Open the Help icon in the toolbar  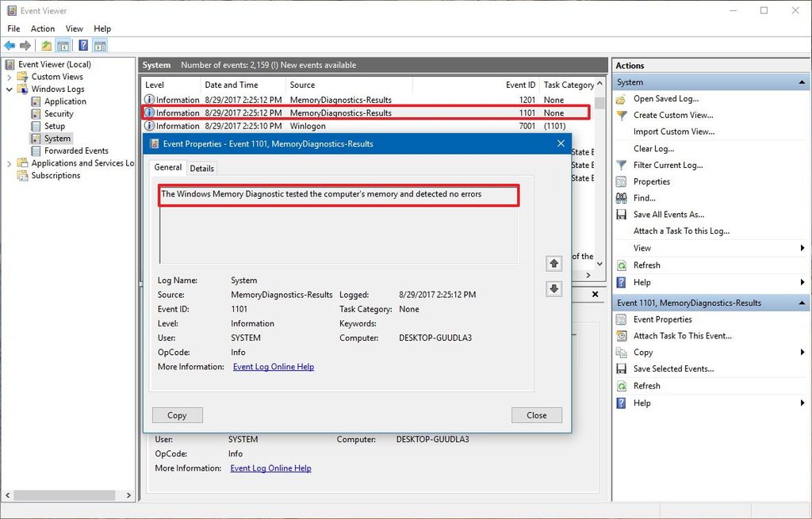[82, 45]
